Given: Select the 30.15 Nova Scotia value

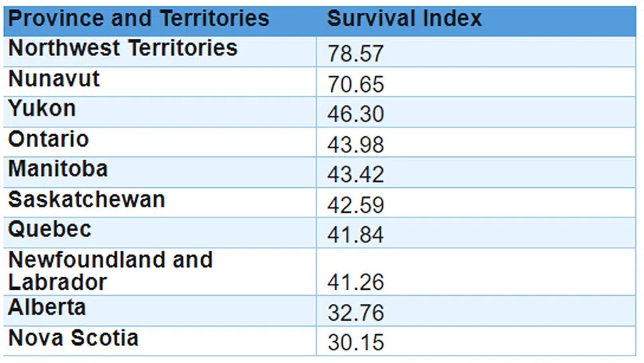Looking at the screenshot, I should pos(356,343).
